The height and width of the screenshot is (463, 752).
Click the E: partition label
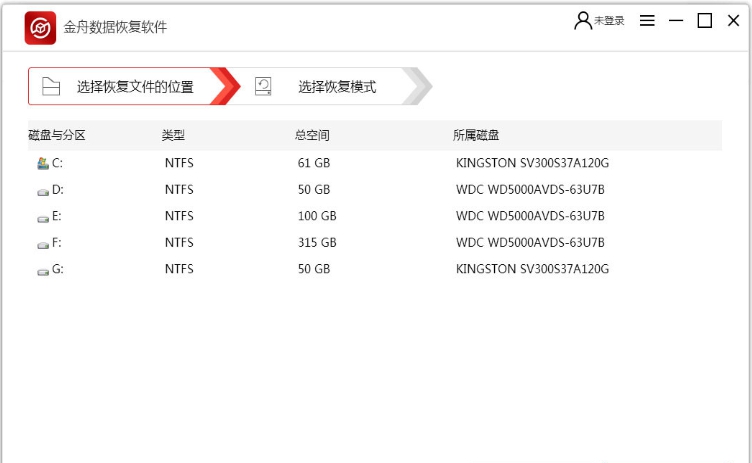[x=57, y=216]
